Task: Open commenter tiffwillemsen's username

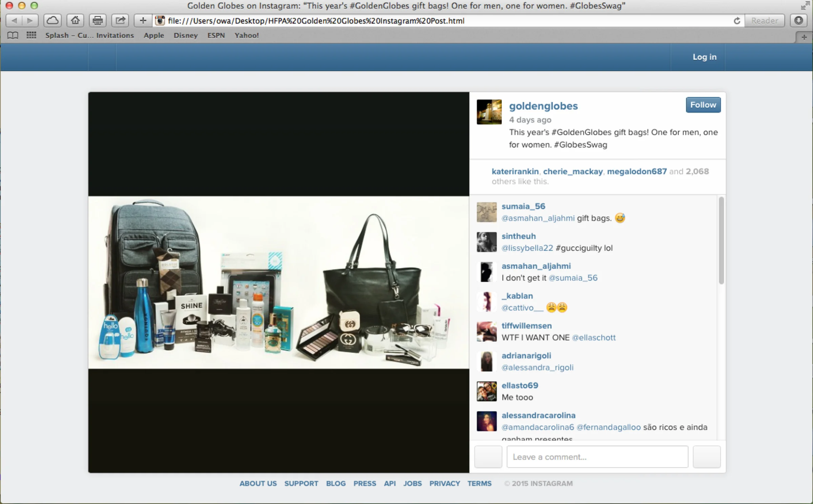Action: (x=527, y=325)
